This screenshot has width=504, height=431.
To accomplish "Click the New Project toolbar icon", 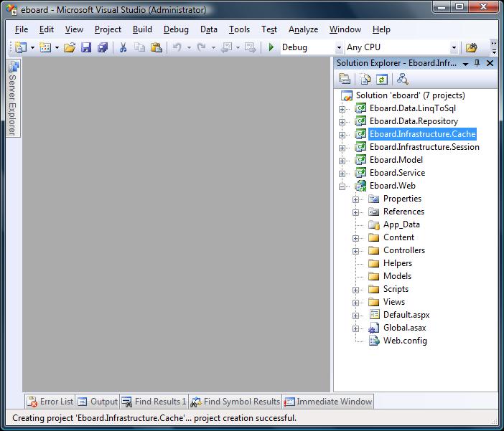I will tap(21, 47).
